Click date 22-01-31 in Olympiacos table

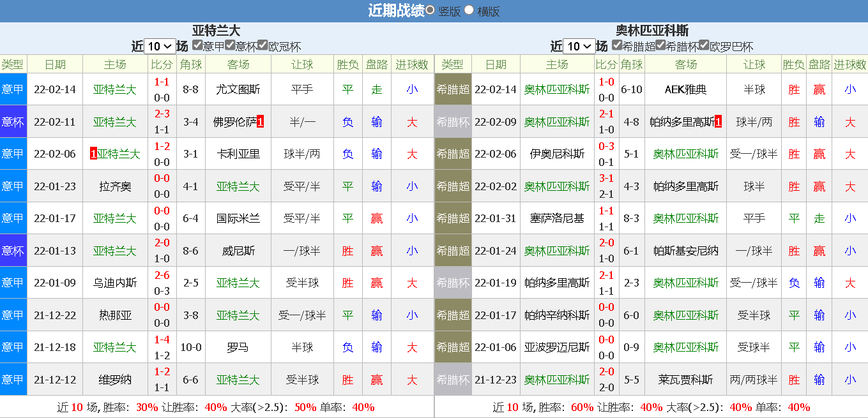coord(496,218)
